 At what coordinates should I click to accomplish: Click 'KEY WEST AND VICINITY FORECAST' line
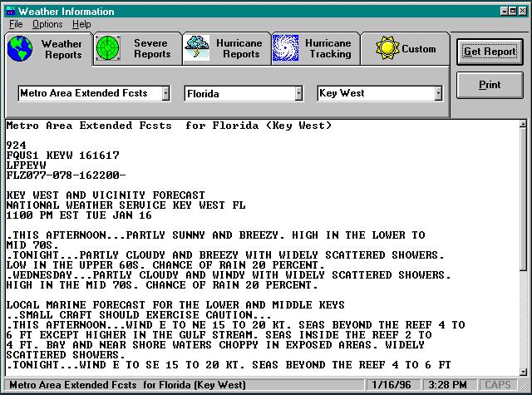106,195
